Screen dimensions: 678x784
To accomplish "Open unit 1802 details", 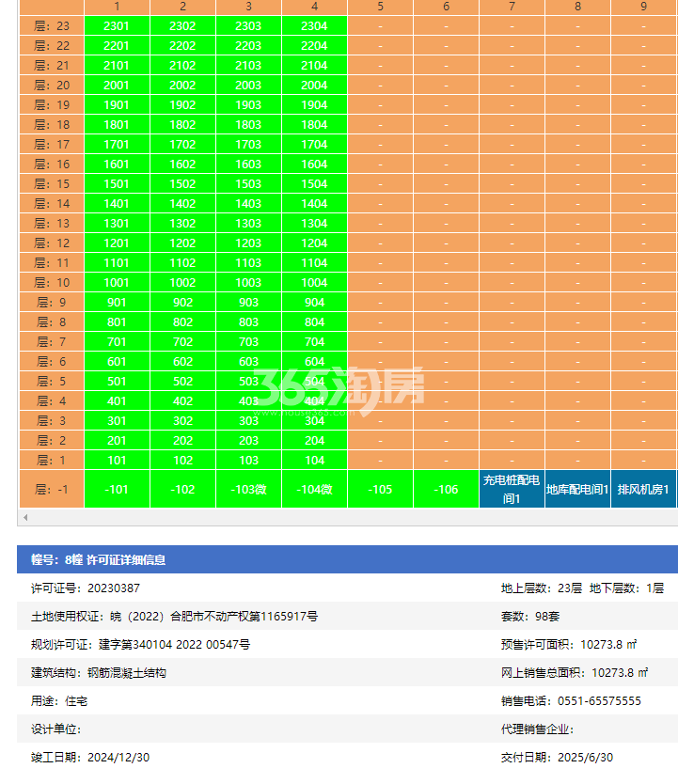I will (182, 125).
